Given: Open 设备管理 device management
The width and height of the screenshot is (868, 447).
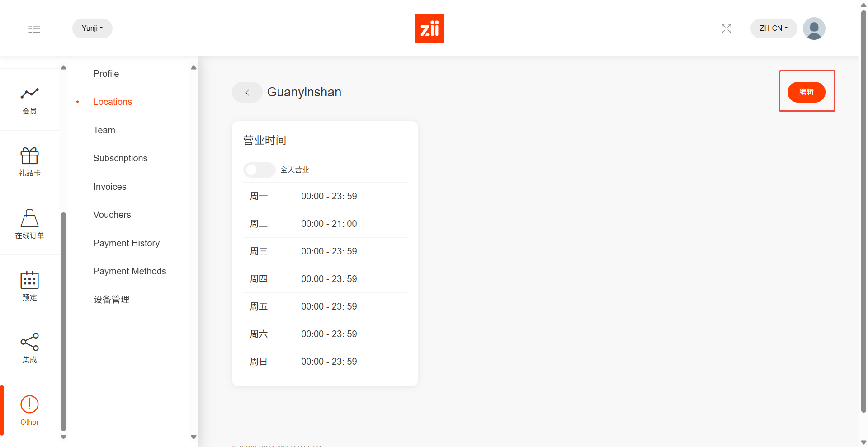Looking at the screenshot, I should point(111,300).
